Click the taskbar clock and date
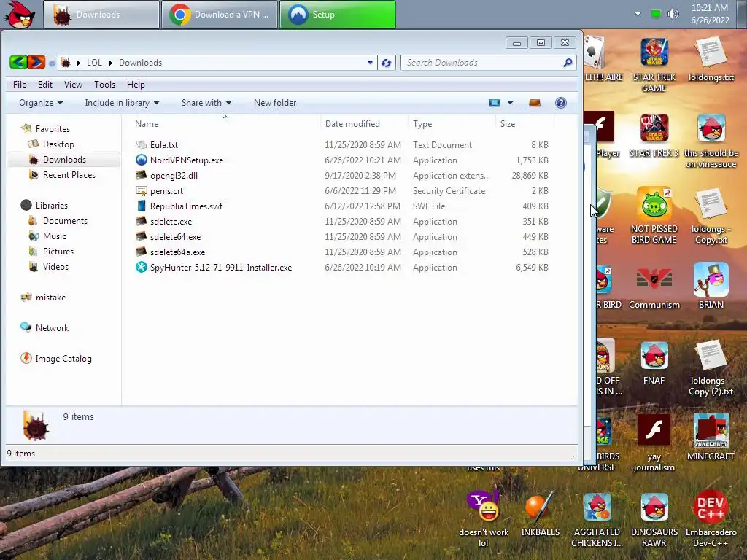Screen dimensions: 747x560 coord(710,14)
